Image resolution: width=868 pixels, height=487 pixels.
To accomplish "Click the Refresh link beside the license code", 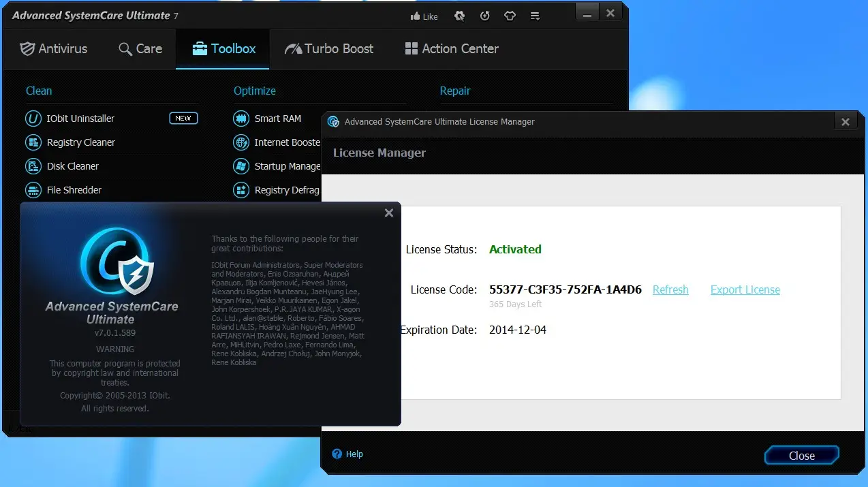I will pos(670,289).
